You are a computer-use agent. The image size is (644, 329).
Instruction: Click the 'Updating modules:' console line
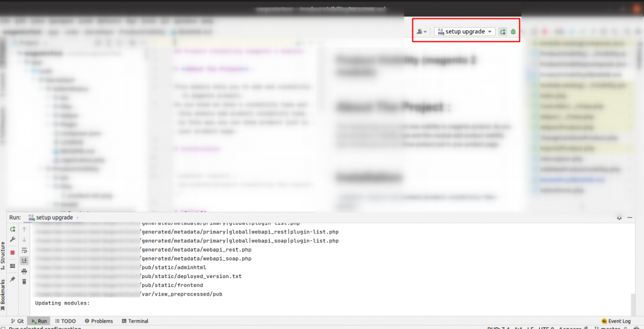point(62,304)
